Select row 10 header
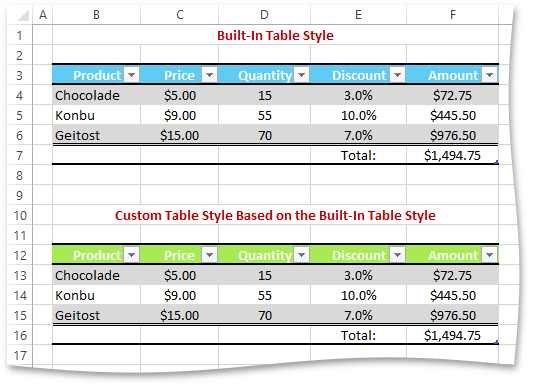Screen dimensions: 533x388 coord(20,215)
